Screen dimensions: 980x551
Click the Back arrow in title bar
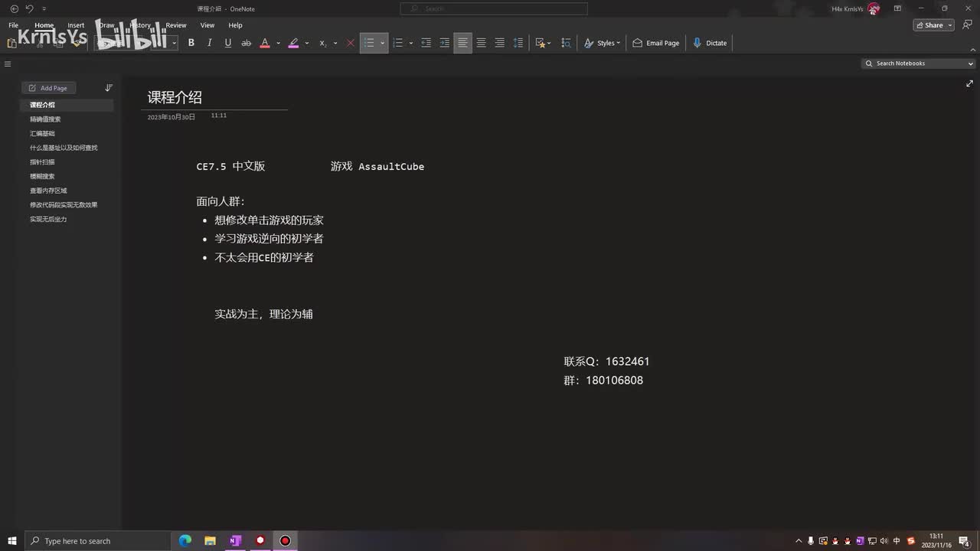coord(14,8)
